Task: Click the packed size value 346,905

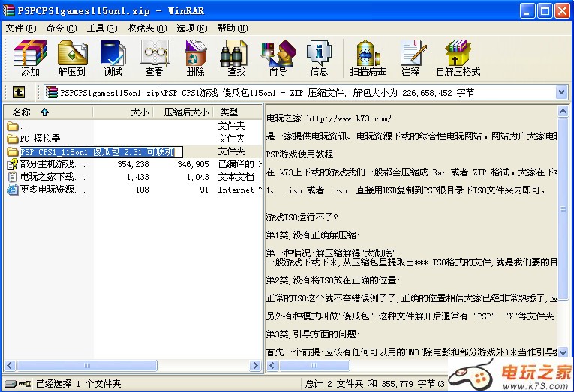Action: [x=193, y=165]
